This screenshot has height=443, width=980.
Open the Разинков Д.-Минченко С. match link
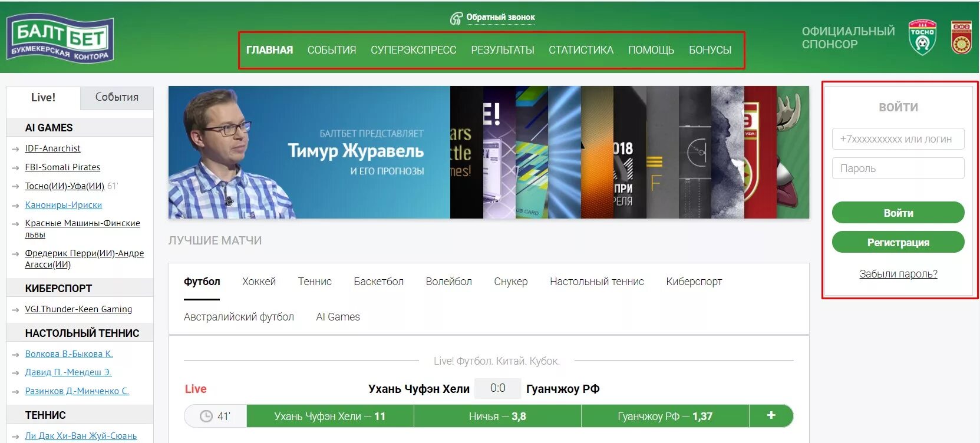tap(77, 391)
